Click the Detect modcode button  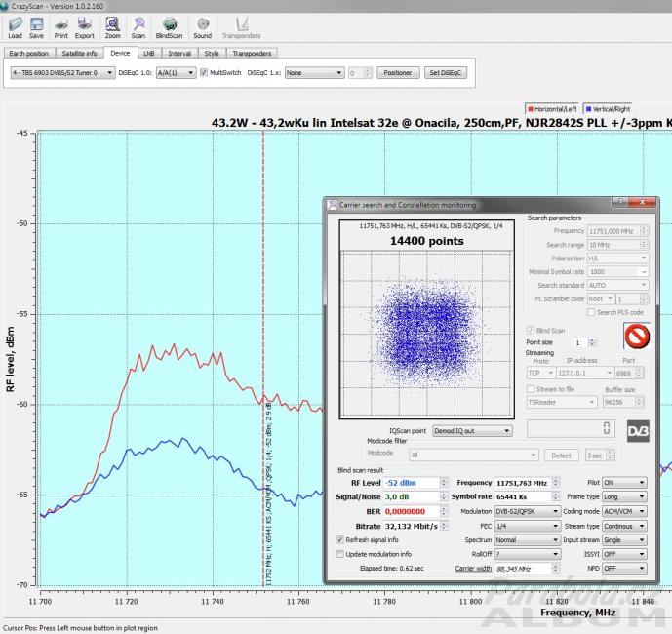[x=562, y=456]
